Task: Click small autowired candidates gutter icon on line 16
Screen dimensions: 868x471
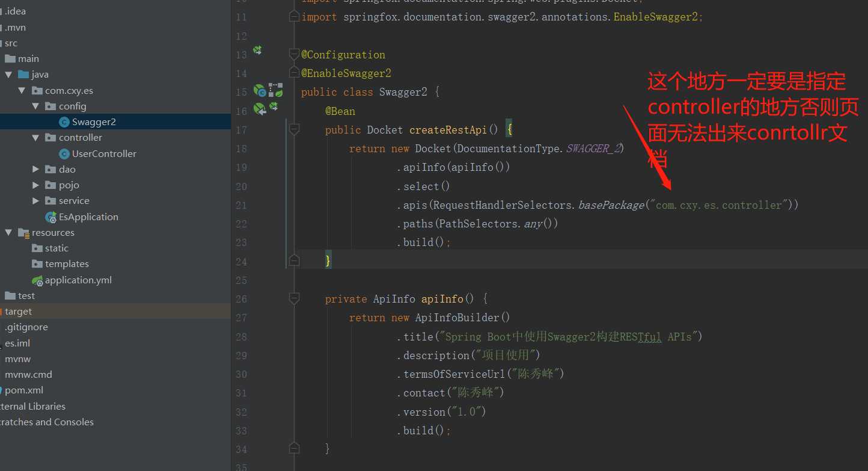Action: [274, 106]
